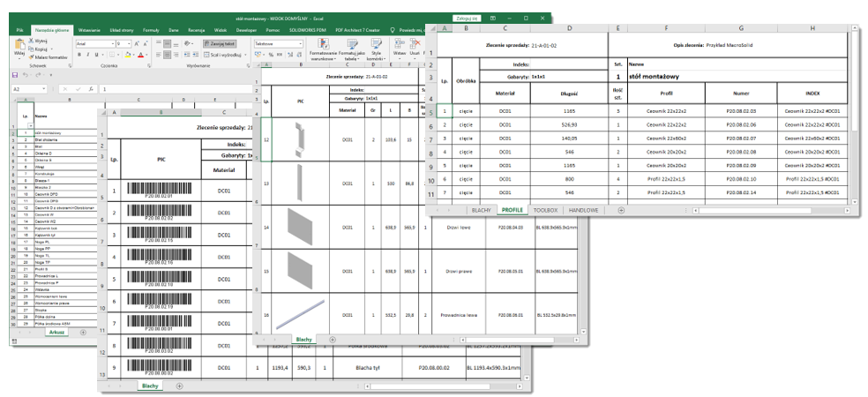868x397 pixels.
Task: Increase indent in the alignment group
Action: coord(196,55)
